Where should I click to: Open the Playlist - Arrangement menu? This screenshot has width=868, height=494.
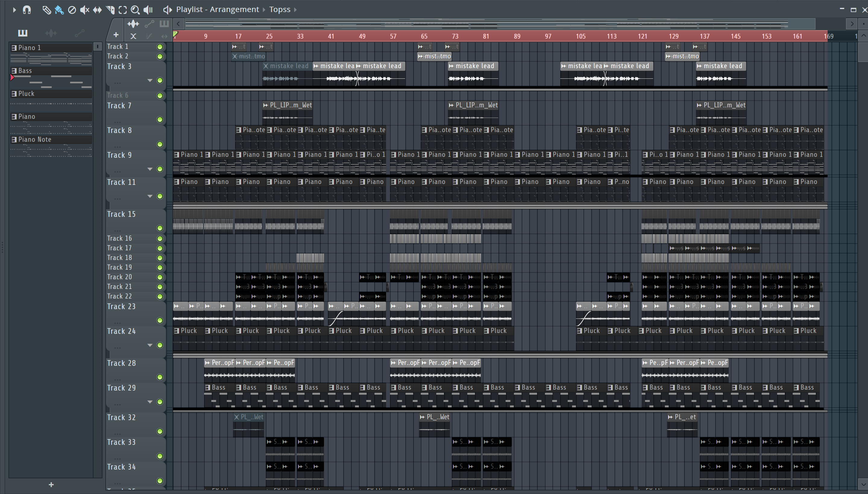[x=217, y=10]
